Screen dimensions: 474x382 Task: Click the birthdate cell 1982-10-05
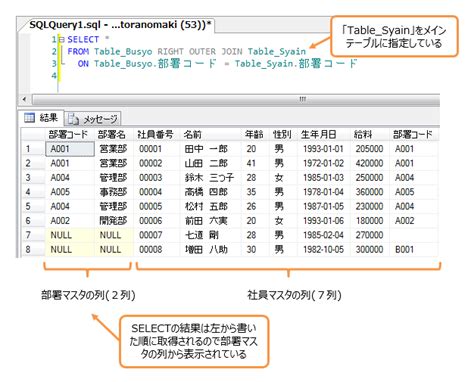pyautogui.click(x=324, y=249)
